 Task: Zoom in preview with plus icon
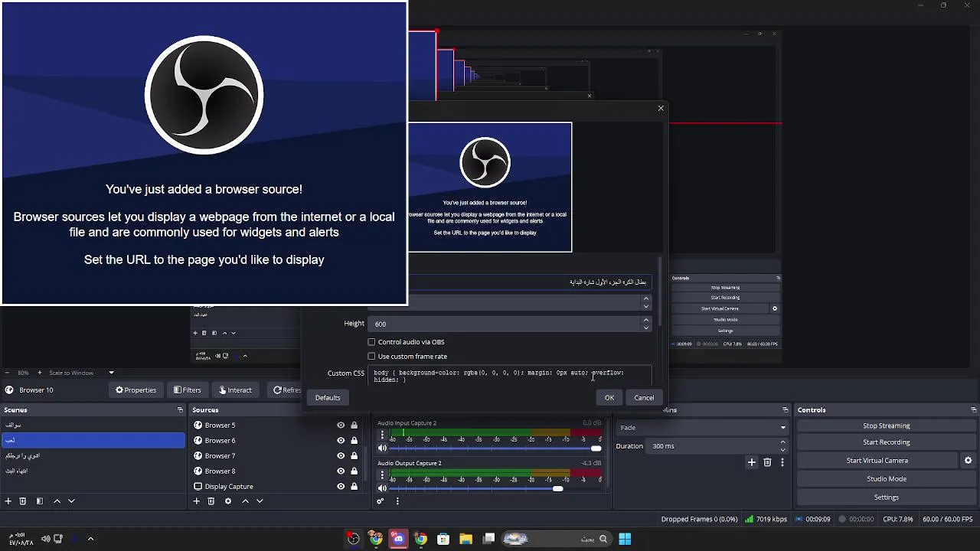coord(40,373)
